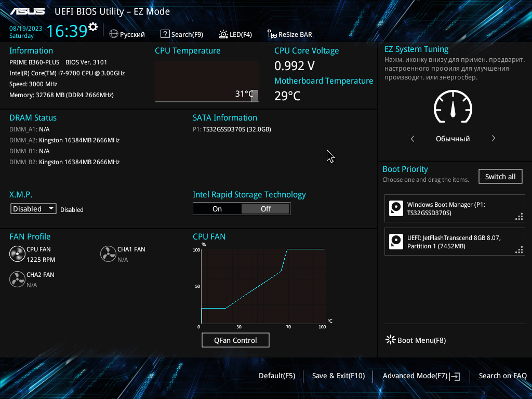The width and height of the screenshot is (532, 399).
Task: Click the Search question-mark icon
Action: (x=165, y=34)
